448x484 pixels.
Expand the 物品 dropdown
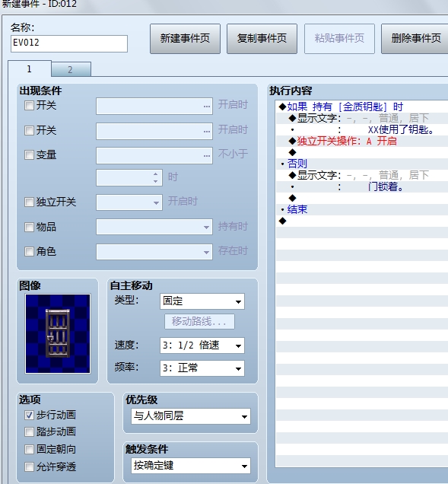pos(154,228)
